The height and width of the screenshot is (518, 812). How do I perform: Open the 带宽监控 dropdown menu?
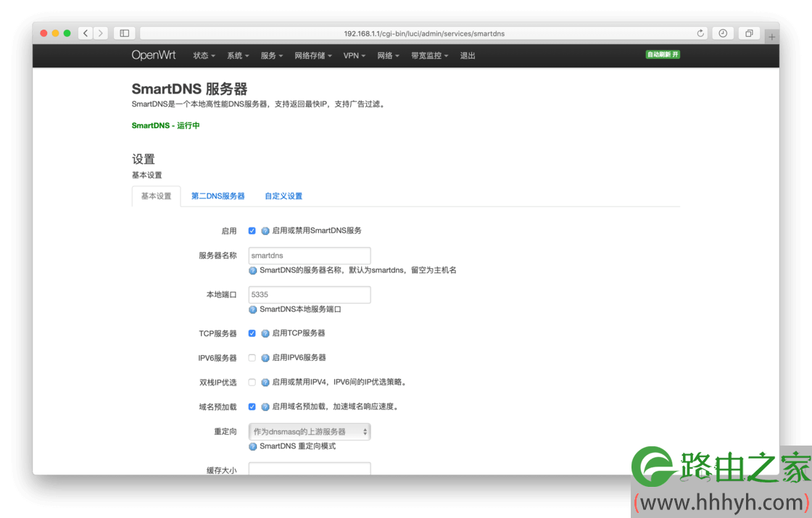pyautogui.click(x=430, y=55)
